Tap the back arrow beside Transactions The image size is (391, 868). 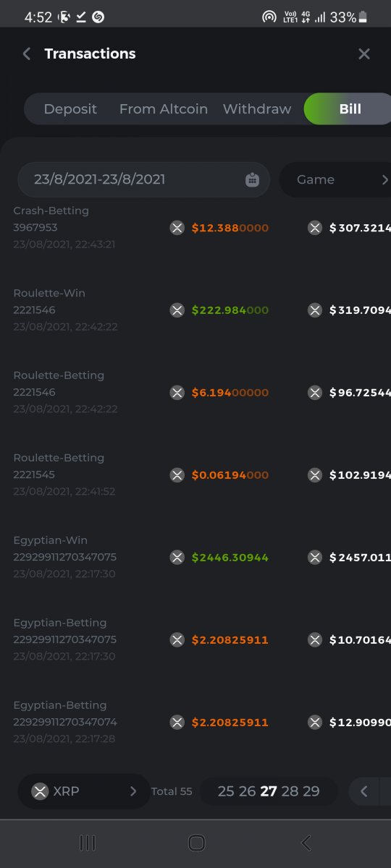click(x=27, y=54)
